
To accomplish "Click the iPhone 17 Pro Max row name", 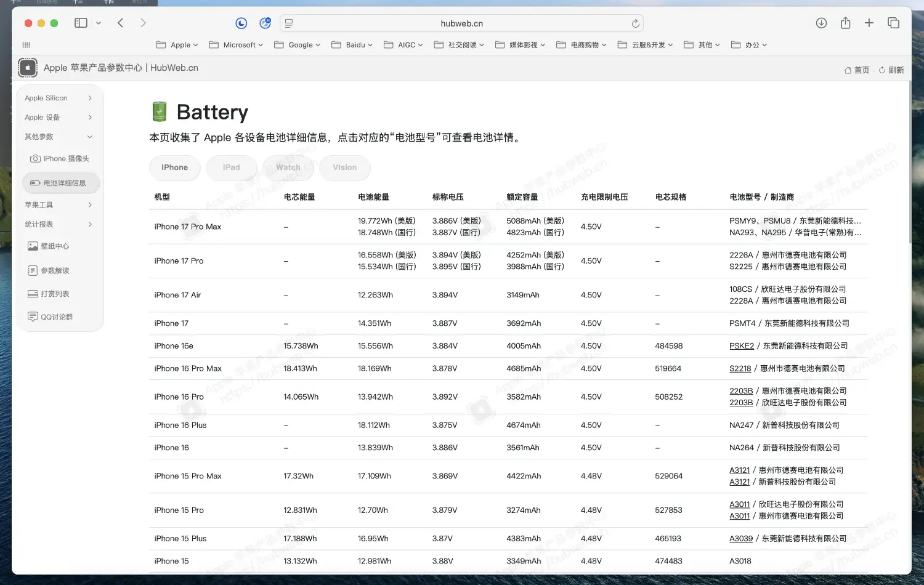I will pos(188,227).
